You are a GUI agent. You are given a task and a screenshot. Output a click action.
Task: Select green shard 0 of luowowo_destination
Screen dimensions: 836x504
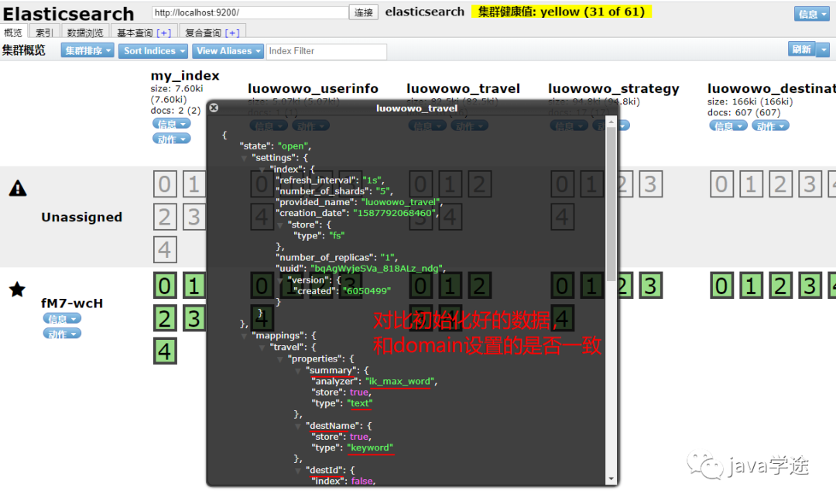pos(721,286)
